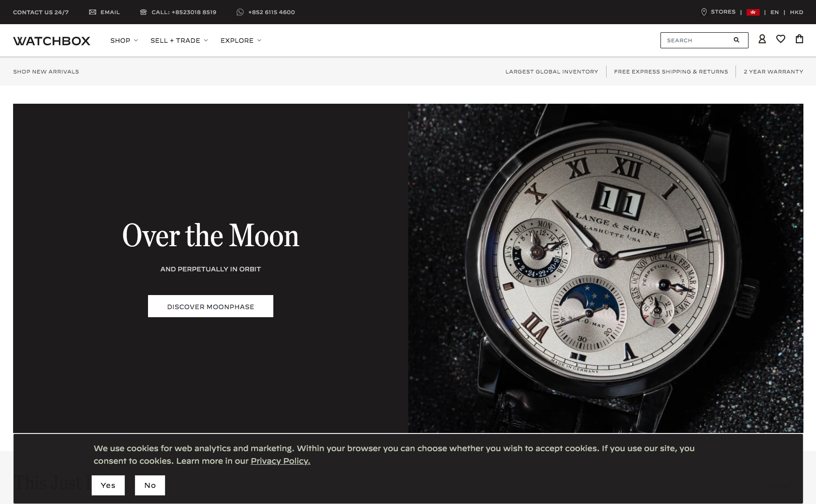Accept cookies with the Yes button
Viewport: 816px width, 504px height.
pyautogui.click(x=108, y=485)
